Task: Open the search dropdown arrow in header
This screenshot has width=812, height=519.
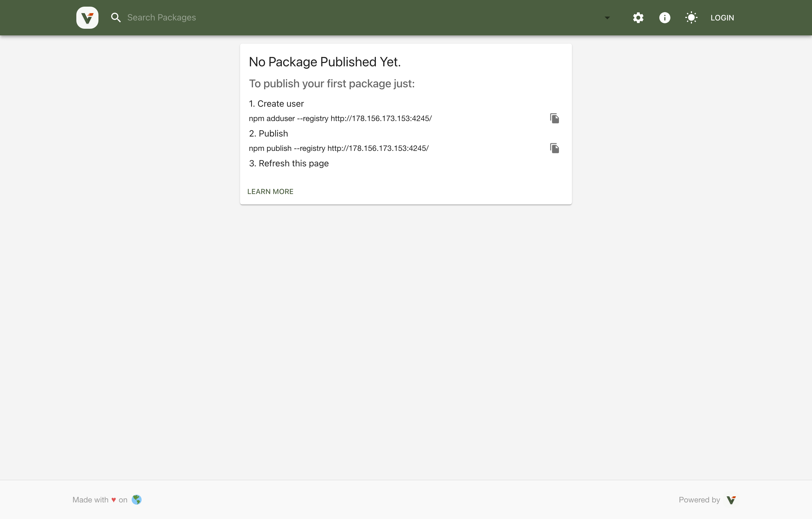Action: click(x=607, y=17)
